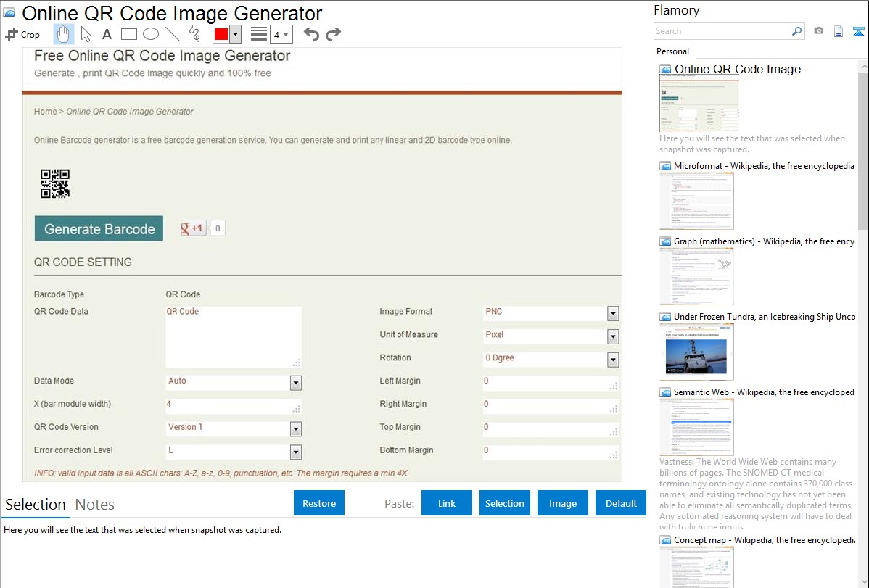869x588 pixels.
Task: Click the Top Margin field
Action: [551, 429]
